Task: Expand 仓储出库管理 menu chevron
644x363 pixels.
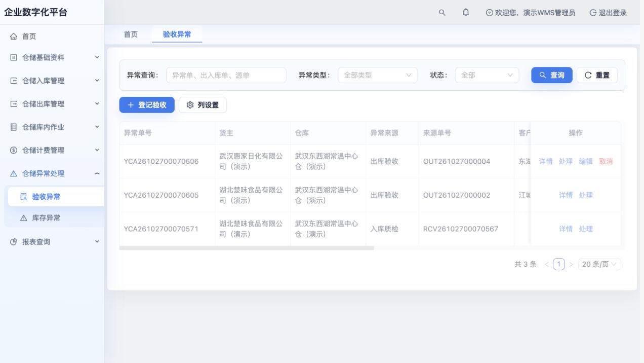Action: point(97,103)
